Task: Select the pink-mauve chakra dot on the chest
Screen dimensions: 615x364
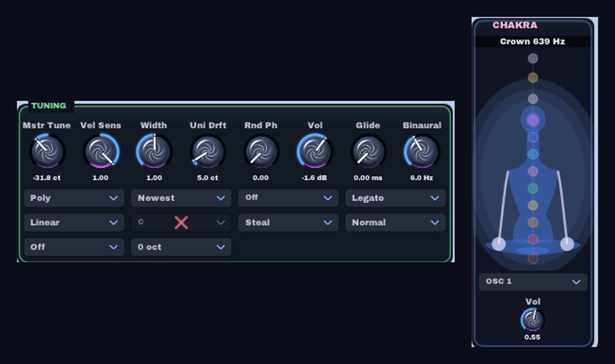Action: tap(532, 171)
